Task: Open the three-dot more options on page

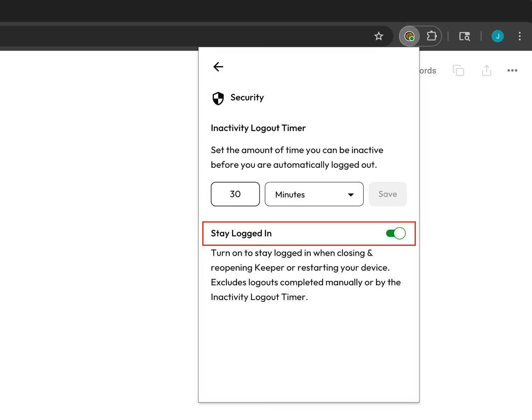Action: click(x=512, y=71)
